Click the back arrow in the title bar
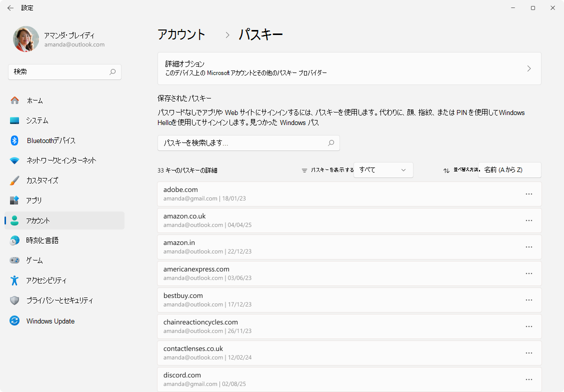The width and height of the screenshot is (564, 392). click(10, 8)
